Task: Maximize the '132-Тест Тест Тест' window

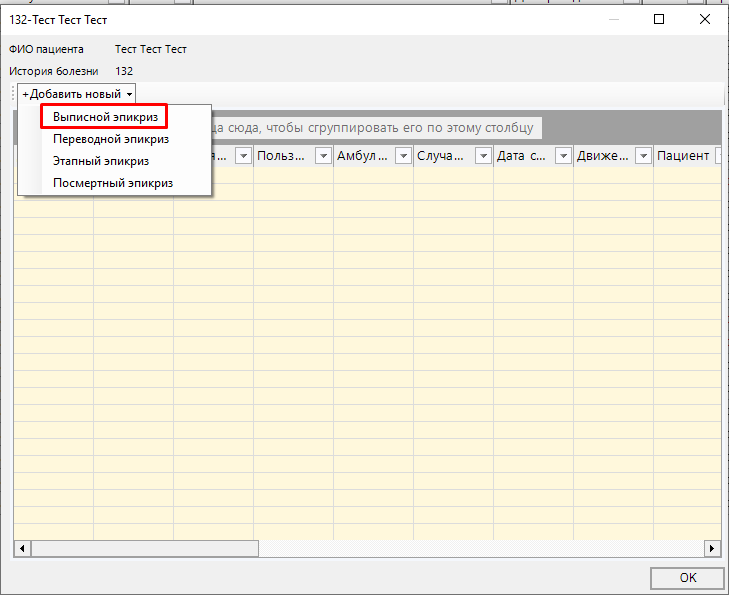Action: click(659, 19)
